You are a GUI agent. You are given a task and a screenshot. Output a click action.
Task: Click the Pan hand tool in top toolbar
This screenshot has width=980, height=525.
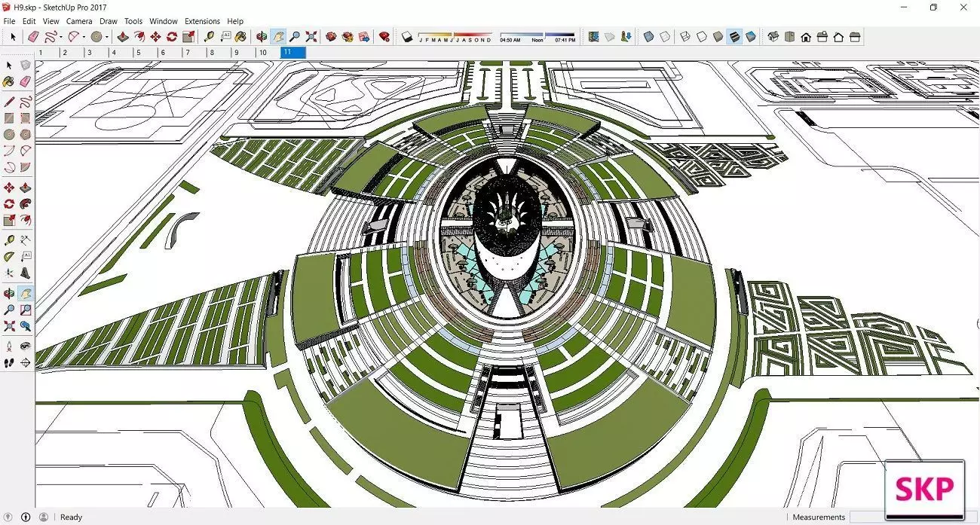point(278,36)
